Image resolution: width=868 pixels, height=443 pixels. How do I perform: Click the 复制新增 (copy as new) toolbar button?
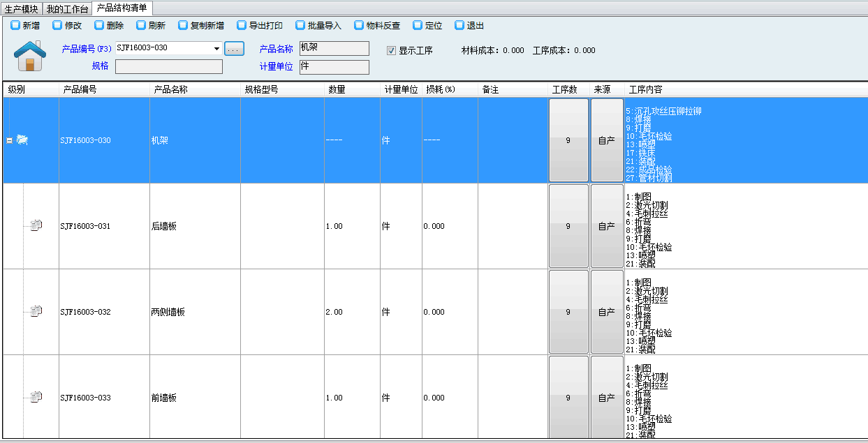pyautogui.click(x=201, y=26)
